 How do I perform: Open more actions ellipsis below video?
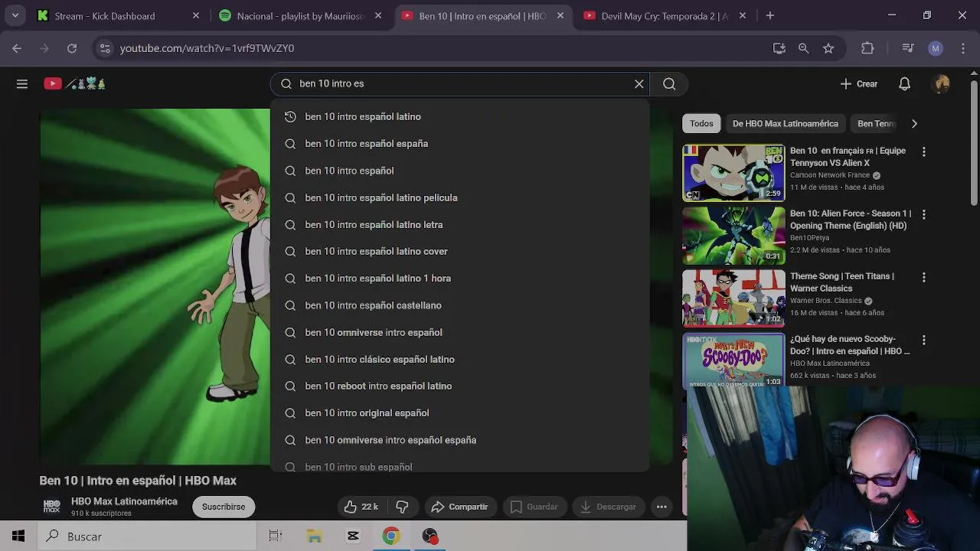pos(661,507)
